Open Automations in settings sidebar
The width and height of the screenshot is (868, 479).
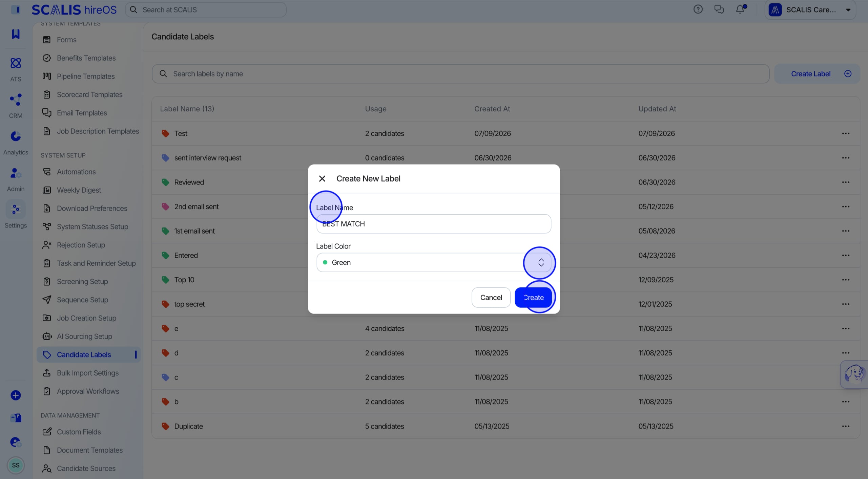click(x=89, y=172)
